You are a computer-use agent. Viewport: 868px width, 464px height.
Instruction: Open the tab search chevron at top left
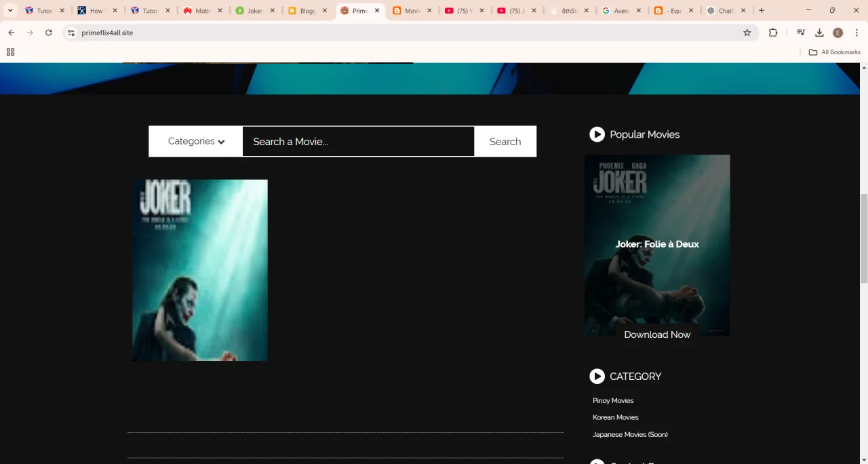[10, 11]
